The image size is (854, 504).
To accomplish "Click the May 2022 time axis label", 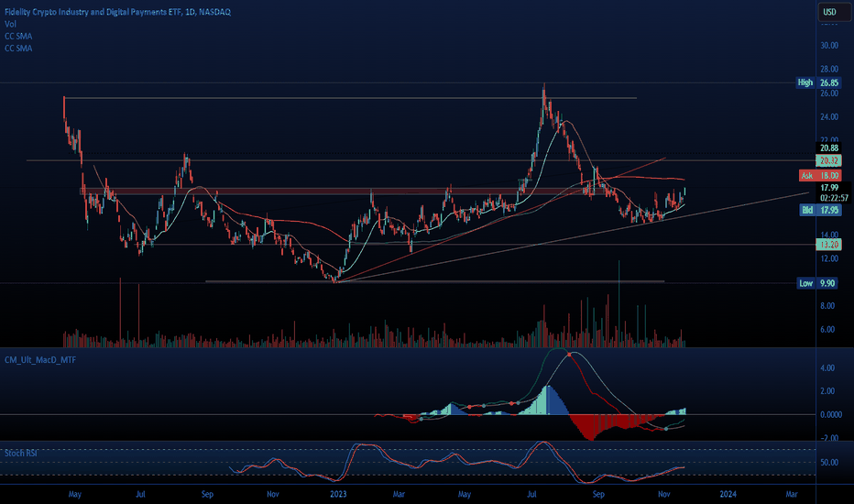I will point(74,494).
